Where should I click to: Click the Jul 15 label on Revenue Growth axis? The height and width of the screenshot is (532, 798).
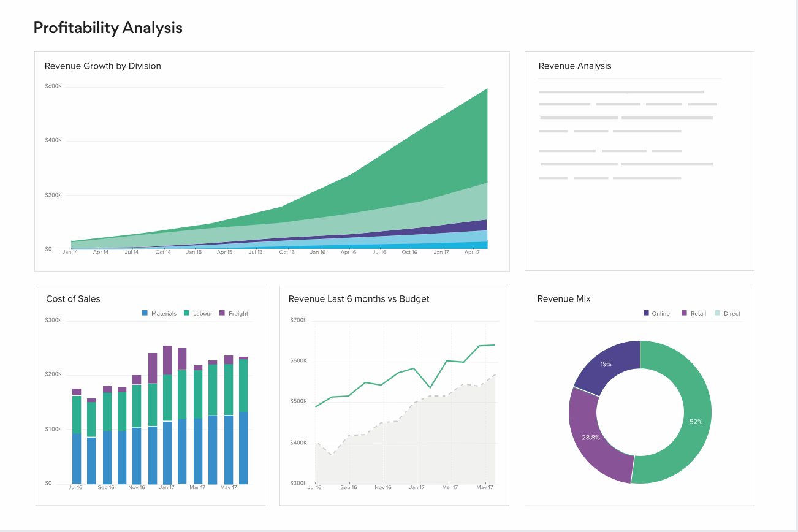coord(256,252)
